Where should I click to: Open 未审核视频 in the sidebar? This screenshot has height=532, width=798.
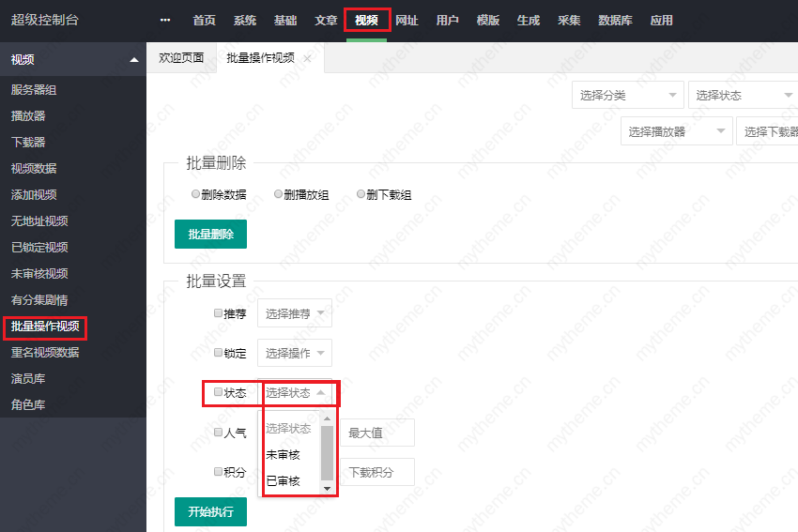tap(39, 274)
